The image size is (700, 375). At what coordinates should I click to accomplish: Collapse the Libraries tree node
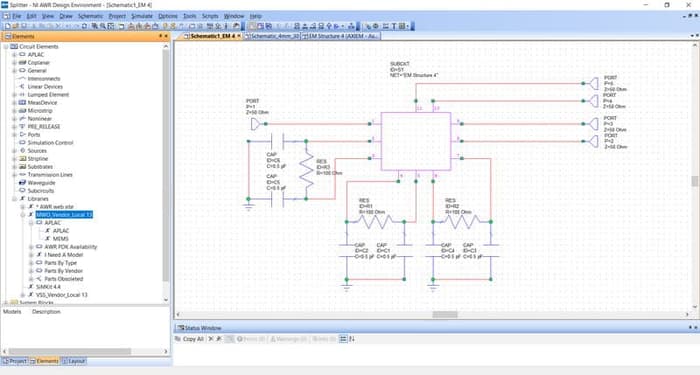[x=14, y=199]
